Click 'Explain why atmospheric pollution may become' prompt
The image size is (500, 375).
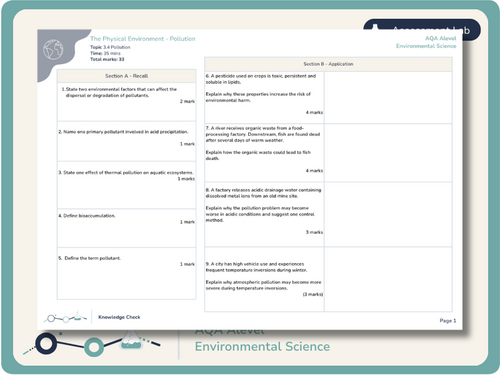click(263, 285)
